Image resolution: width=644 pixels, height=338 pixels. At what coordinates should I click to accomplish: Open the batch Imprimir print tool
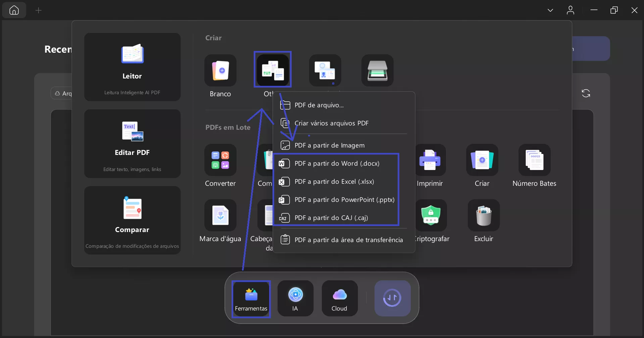pos(430,160)
